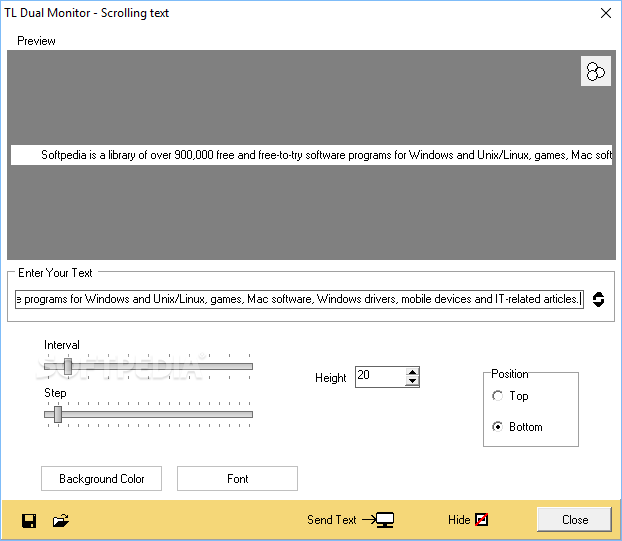The width and height of the screenshot is (622, 541).
Task: Open the Font selection dialog
Action: click(237, 479)
